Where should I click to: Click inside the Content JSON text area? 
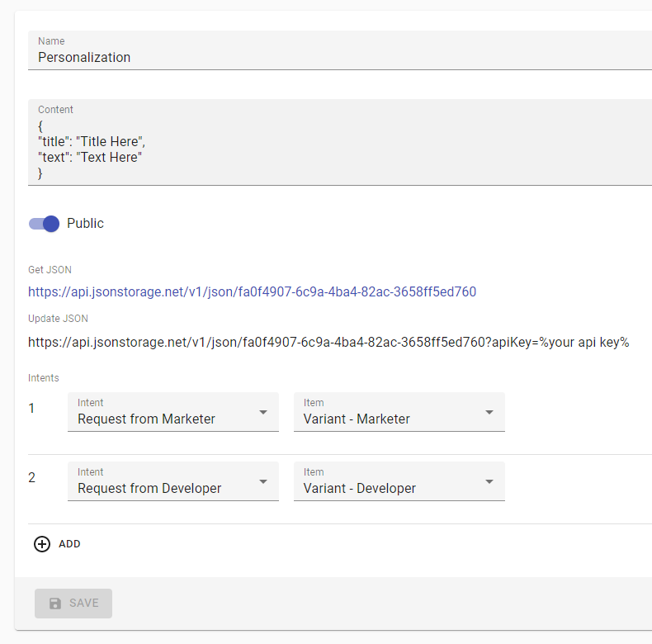tap(340, 142)
